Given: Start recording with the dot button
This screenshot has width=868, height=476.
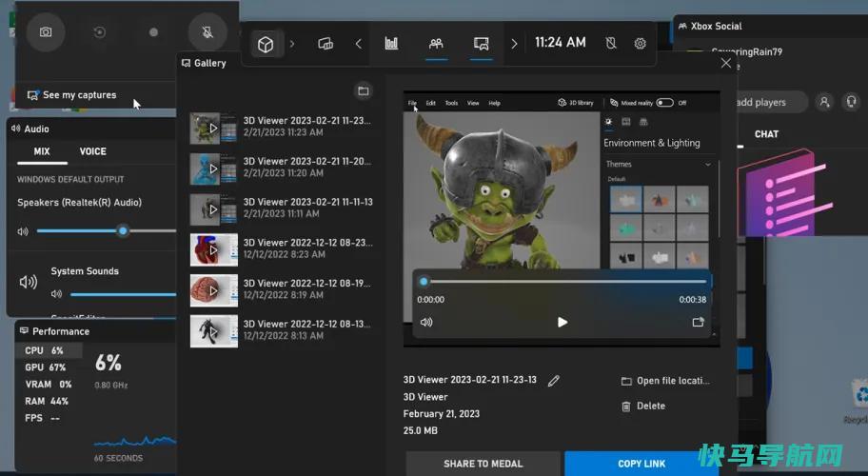Looking at the screenshot, I should pyautogui.click(x=153, y=32).
